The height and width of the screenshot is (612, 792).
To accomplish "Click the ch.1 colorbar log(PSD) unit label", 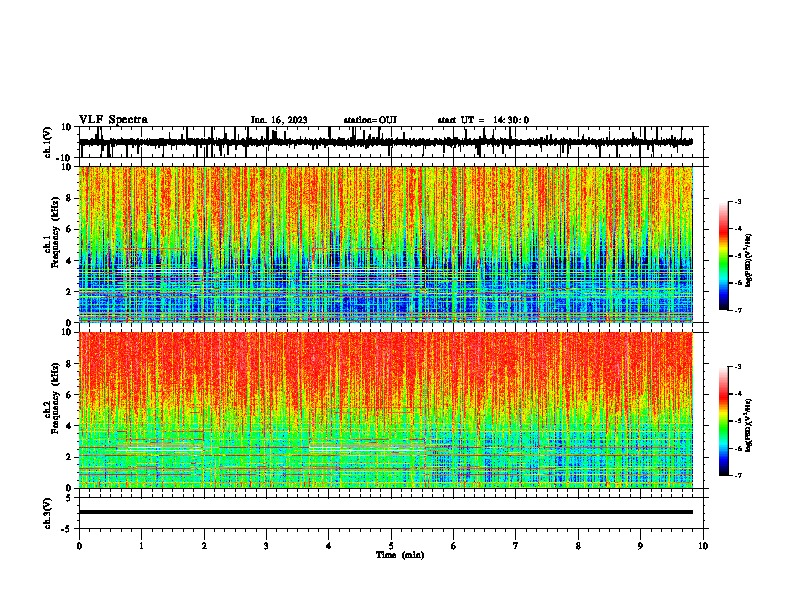I will [749, 260].
